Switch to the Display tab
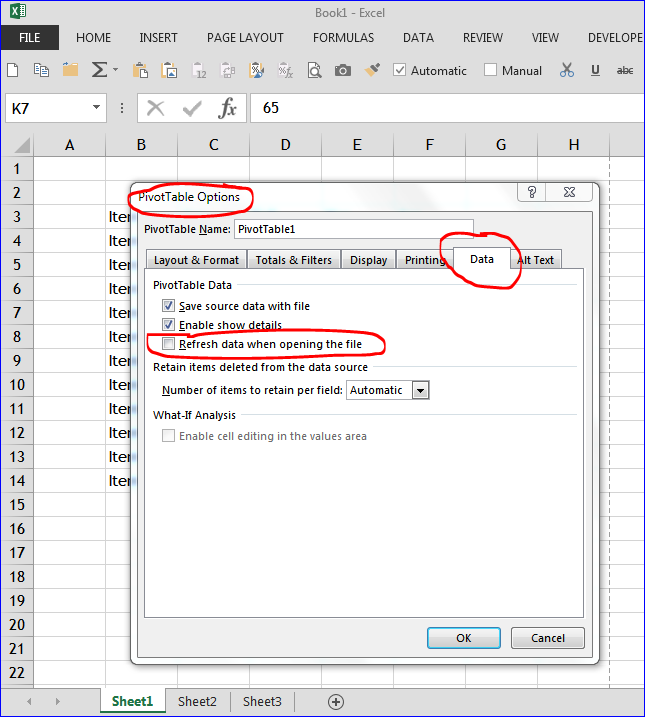 [368, 260]
